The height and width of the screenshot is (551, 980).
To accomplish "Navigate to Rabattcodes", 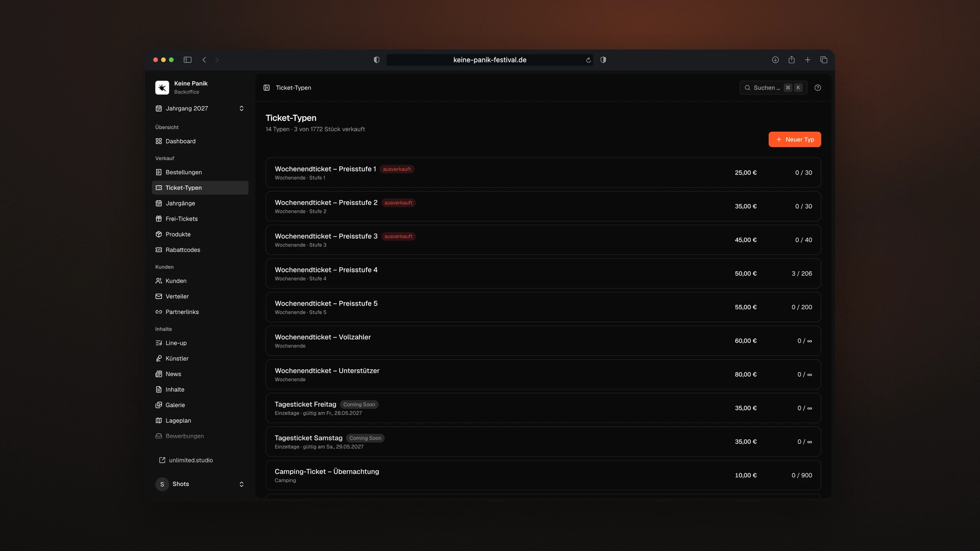I will pyautogui.click(x=200, y=250).
